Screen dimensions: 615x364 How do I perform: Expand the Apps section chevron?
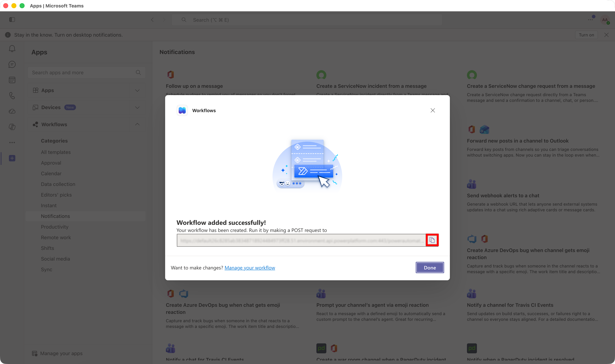tap(137, 90)
